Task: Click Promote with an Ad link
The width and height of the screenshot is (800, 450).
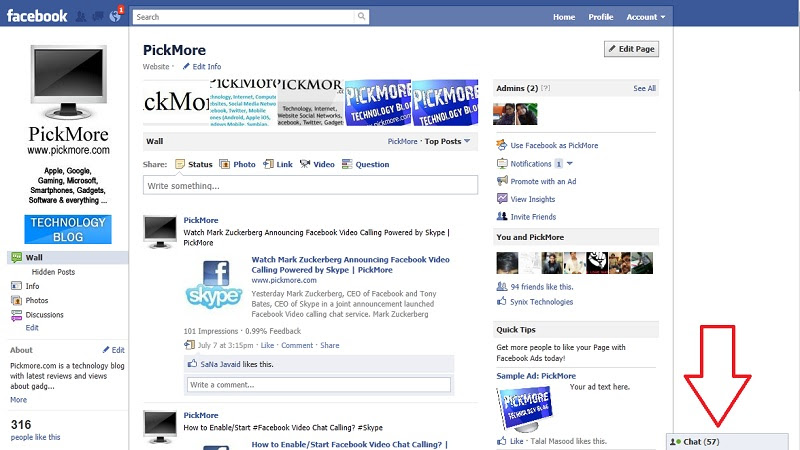Action: [x=543, y=181]
